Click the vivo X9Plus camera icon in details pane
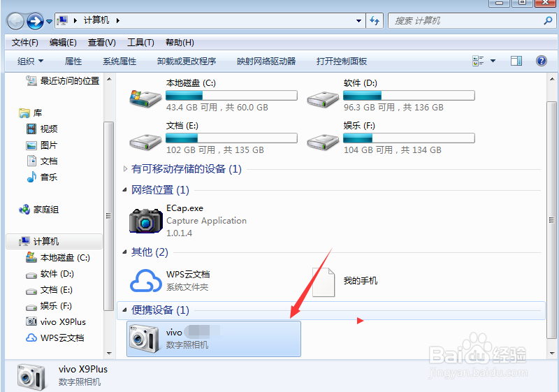 31,377
